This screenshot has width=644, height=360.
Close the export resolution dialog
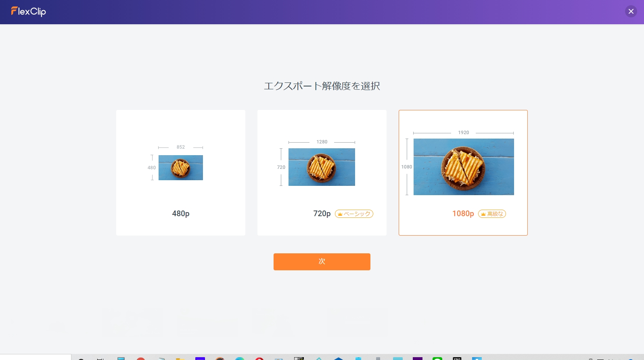631,11
